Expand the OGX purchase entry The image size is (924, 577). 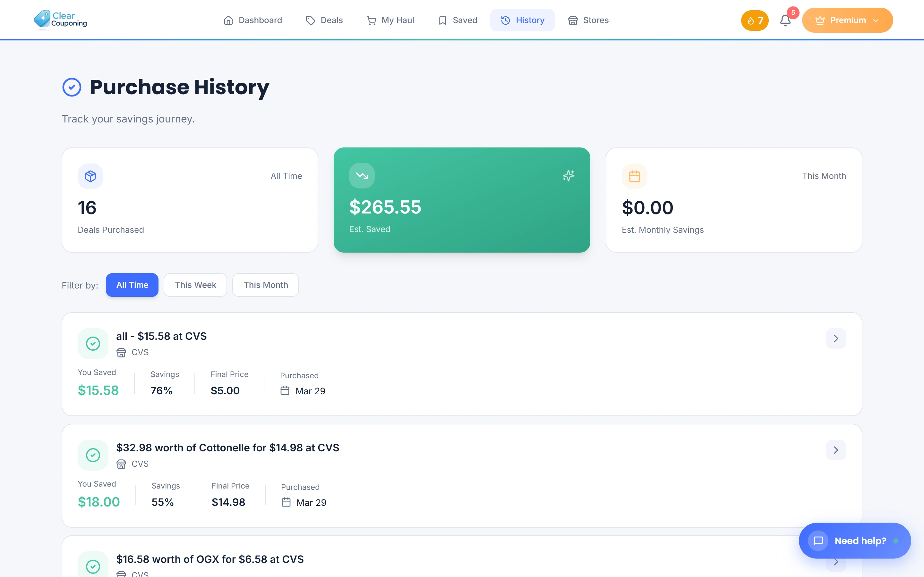836,561
